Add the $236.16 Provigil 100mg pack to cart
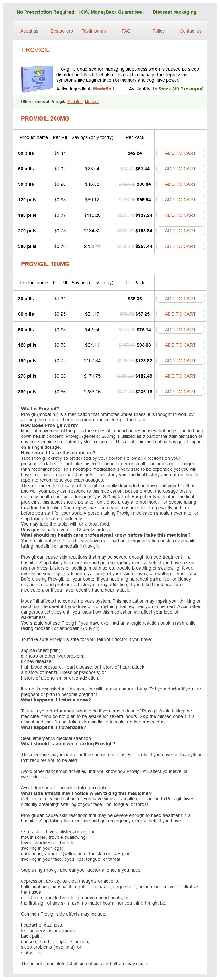This screenshot has width=220, height=980. pos(180,392)
